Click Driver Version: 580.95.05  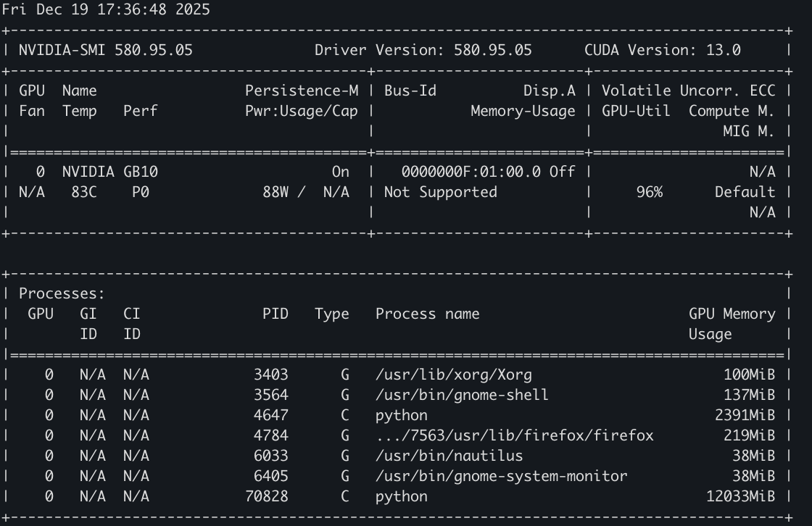423,50
